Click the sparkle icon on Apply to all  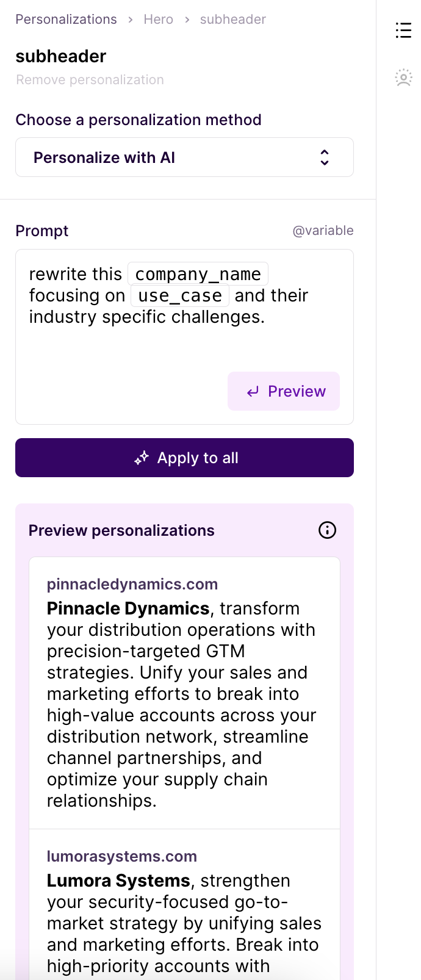(x=142, y=458)
